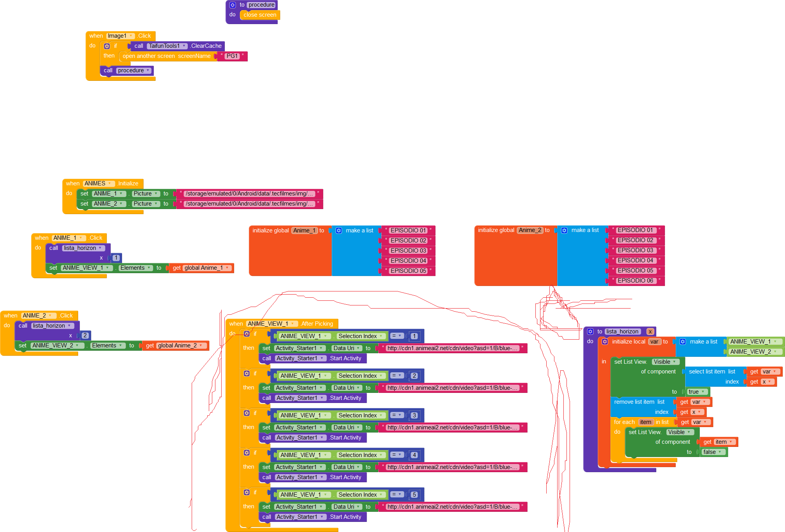Open the ANIMES screen dropdown in the Initialize block
Viewport: 785px width, 532px height.
click(x=99, y=183)
